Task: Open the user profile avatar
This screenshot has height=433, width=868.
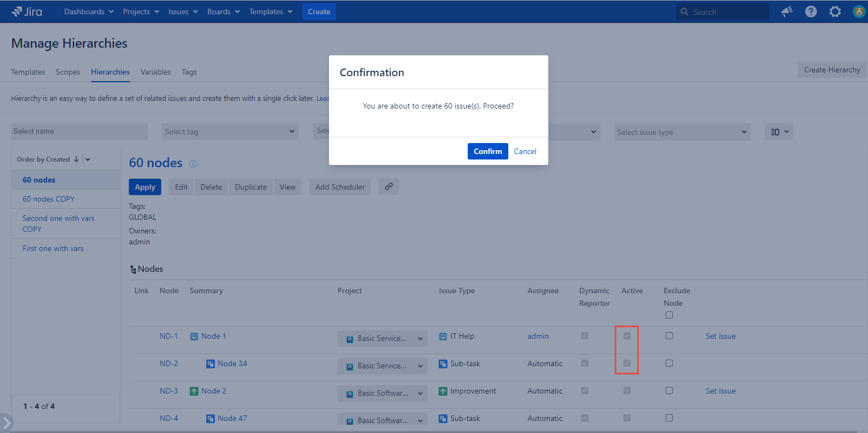Action: point(859,12)
